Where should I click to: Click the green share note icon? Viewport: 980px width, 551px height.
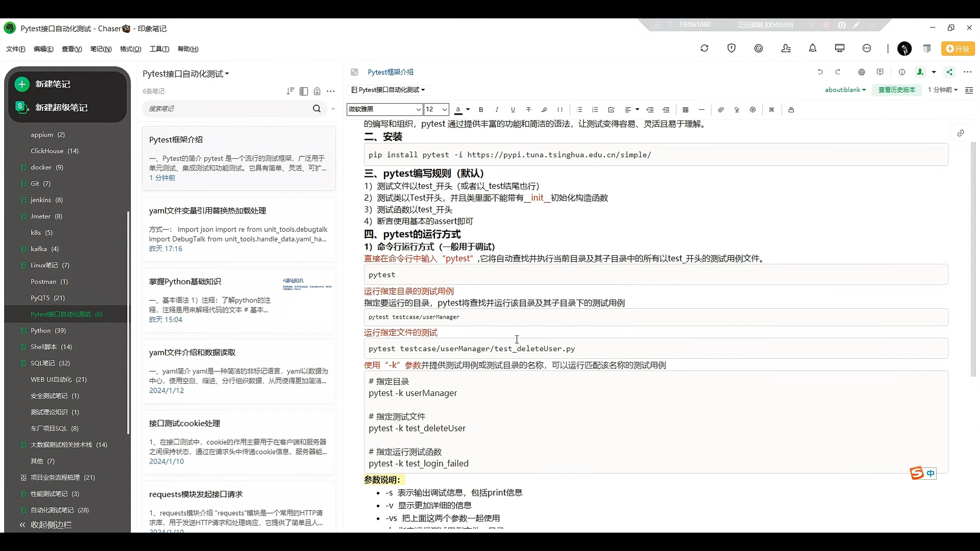pyautogui.click(x=949, y=72)
